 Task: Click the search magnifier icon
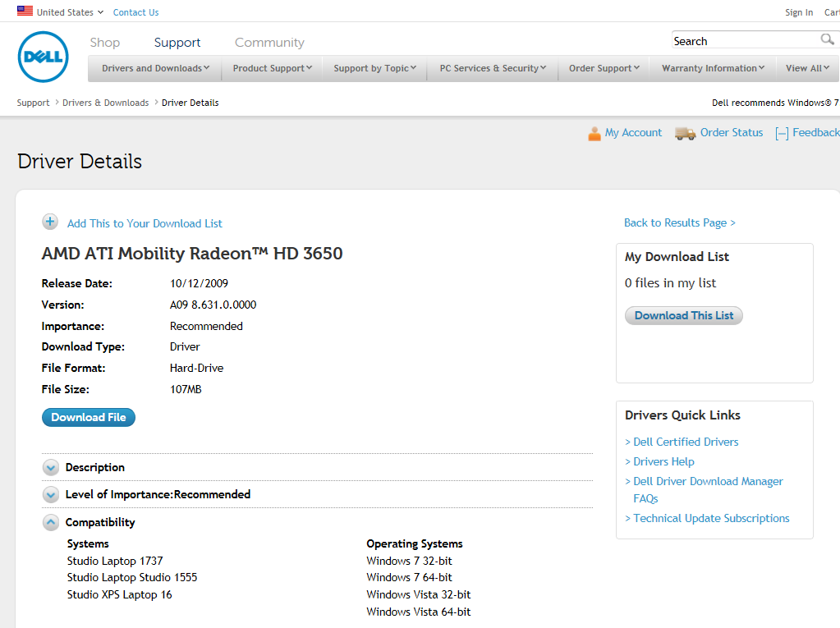click(x=827, y=39)
